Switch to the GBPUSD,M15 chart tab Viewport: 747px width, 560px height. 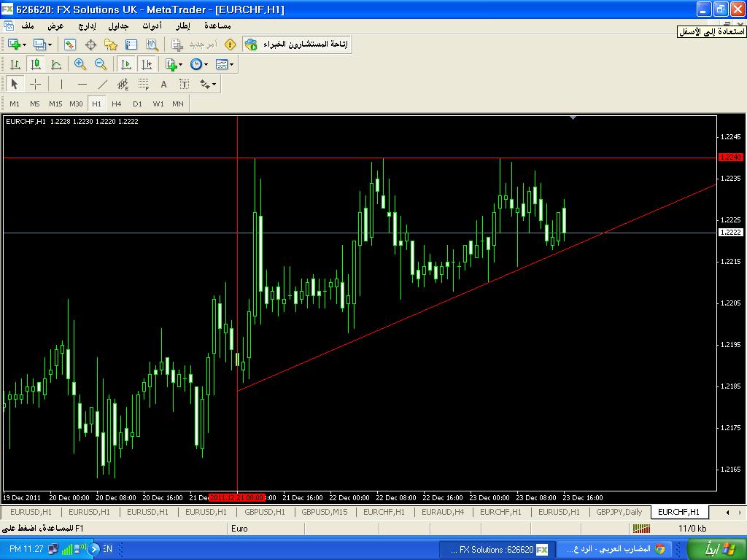[325, 512]
